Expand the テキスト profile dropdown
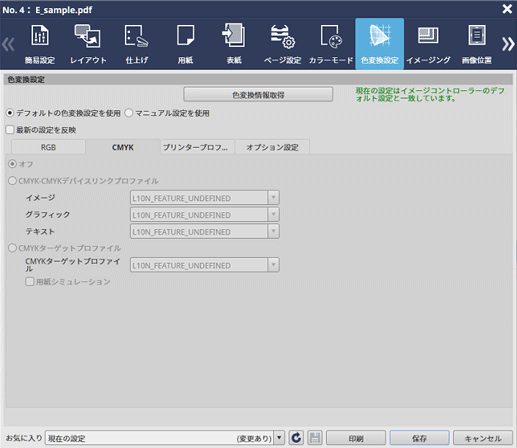 click(x=273, y=231)
